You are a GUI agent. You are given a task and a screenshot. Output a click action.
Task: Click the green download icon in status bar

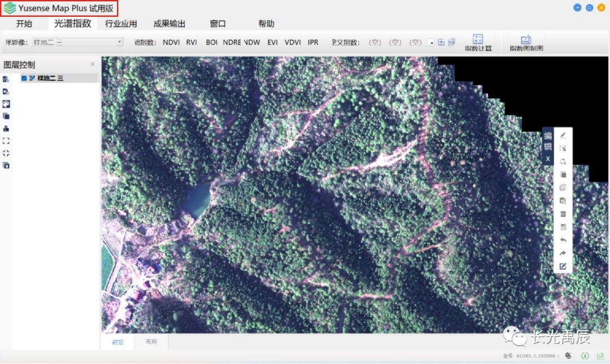(x=585, y=356)
